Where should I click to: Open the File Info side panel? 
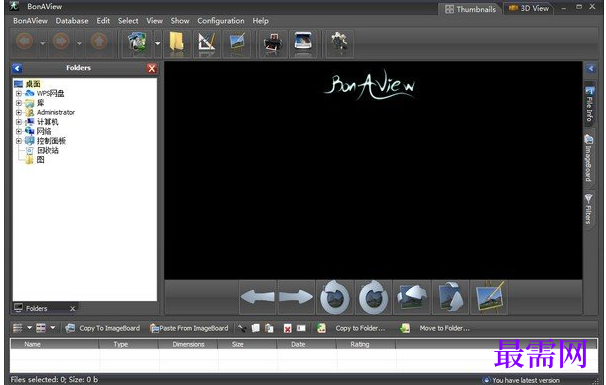(x=589, y=104)
